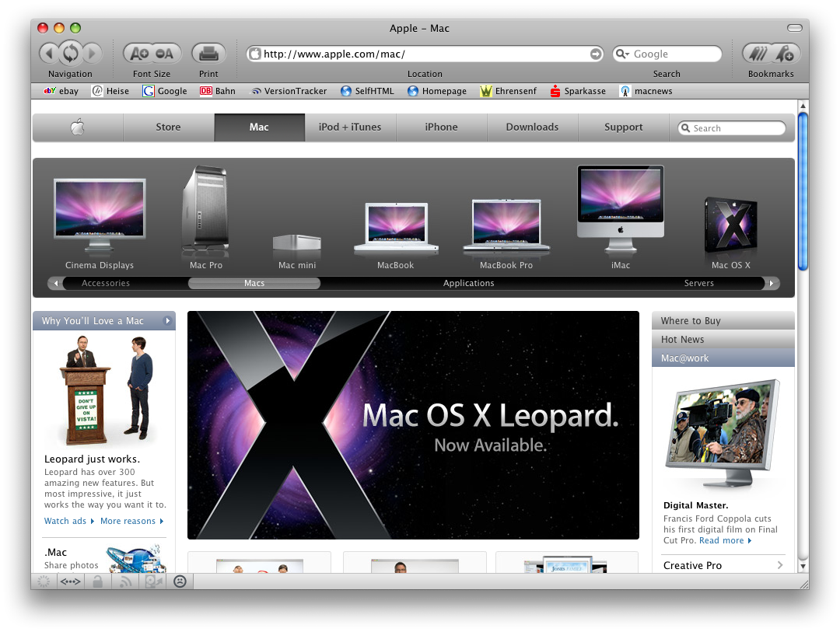Toggle toolbar with the pill button in title bar
Image resolution: width=840 pixels, height=632 pixels.
click(x=794, y=28)
